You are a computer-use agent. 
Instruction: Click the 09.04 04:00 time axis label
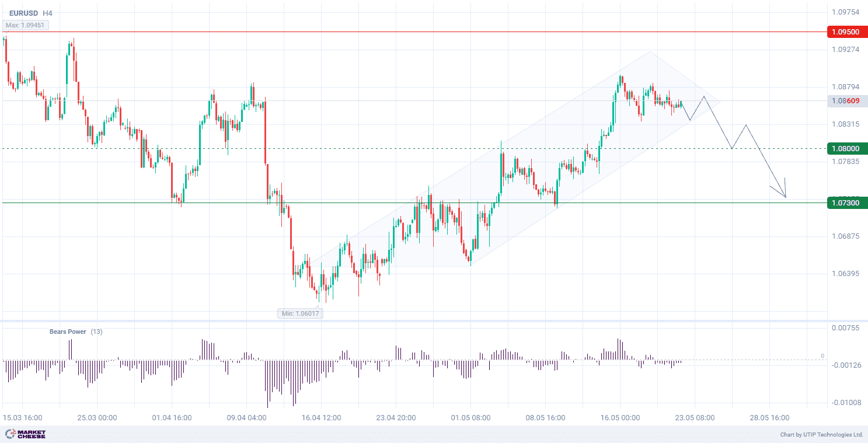246,418
